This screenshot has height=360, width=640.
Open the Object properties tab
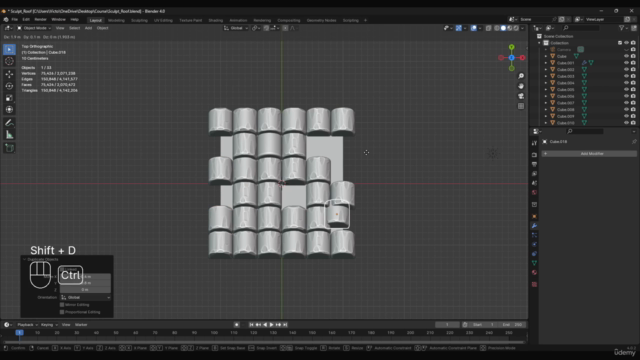click(534, 216)
